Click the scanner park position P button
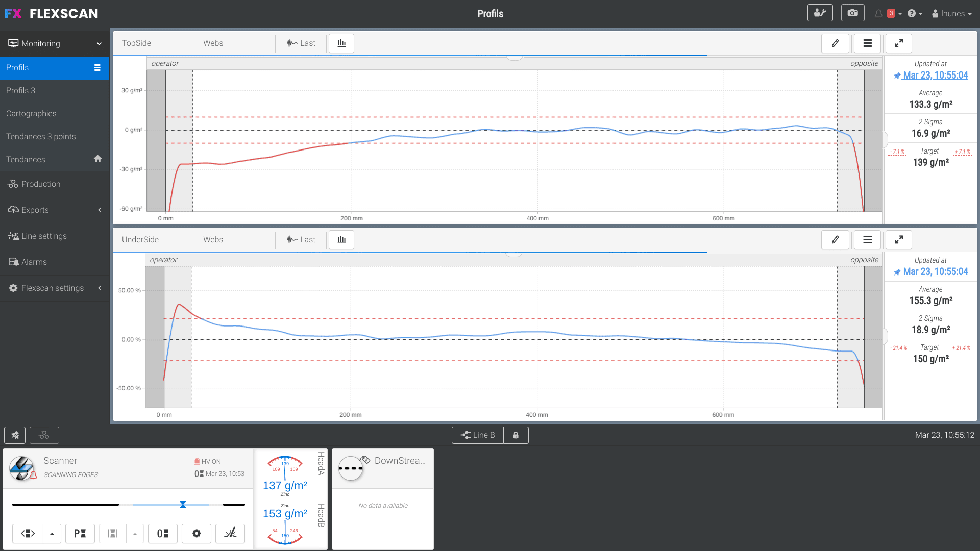The height and width of the screenshot is (551, 980). coord(80,533)
